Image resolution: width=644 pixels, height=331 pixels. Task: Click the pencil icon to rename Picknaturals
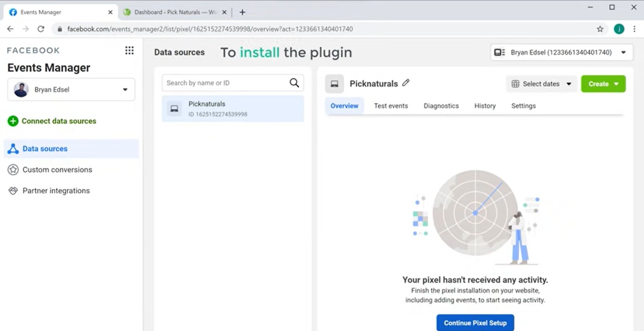click(x=406, y=83)
